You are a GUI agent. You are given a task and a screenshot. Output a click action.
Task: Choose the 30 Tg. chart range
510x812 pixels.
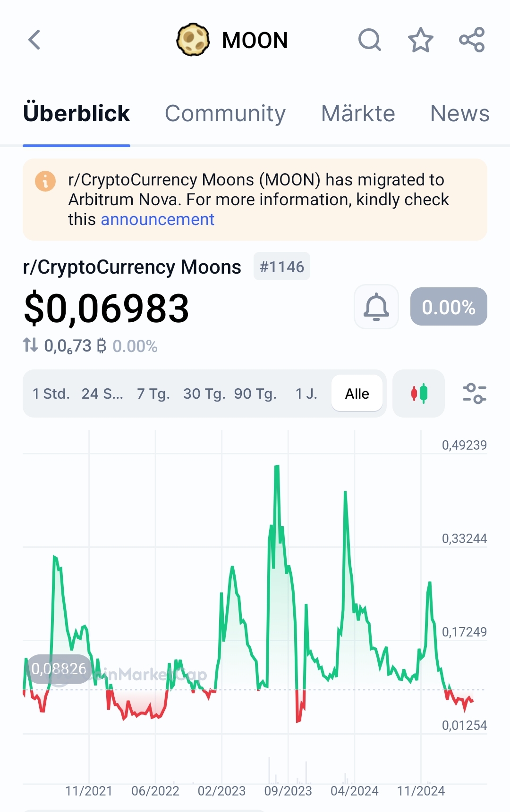(x=204, y=393)
